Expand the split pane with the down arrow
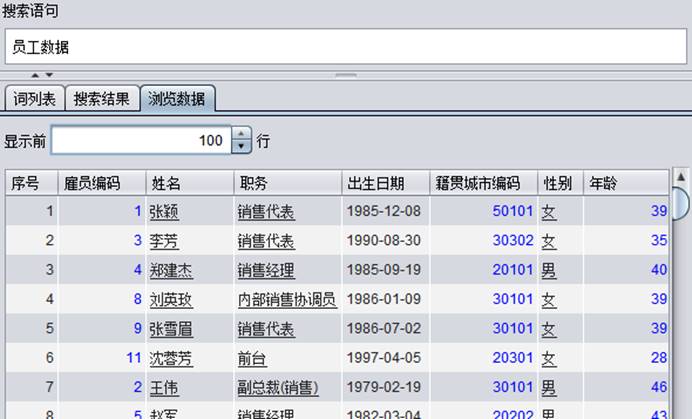The image size is (692, 419). pyautogui.click(x=48, y=75)
